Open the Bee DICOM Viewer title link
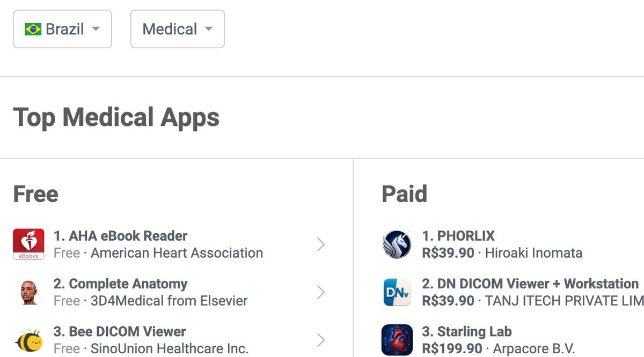The image size is (644, 357). coord(120,331)
